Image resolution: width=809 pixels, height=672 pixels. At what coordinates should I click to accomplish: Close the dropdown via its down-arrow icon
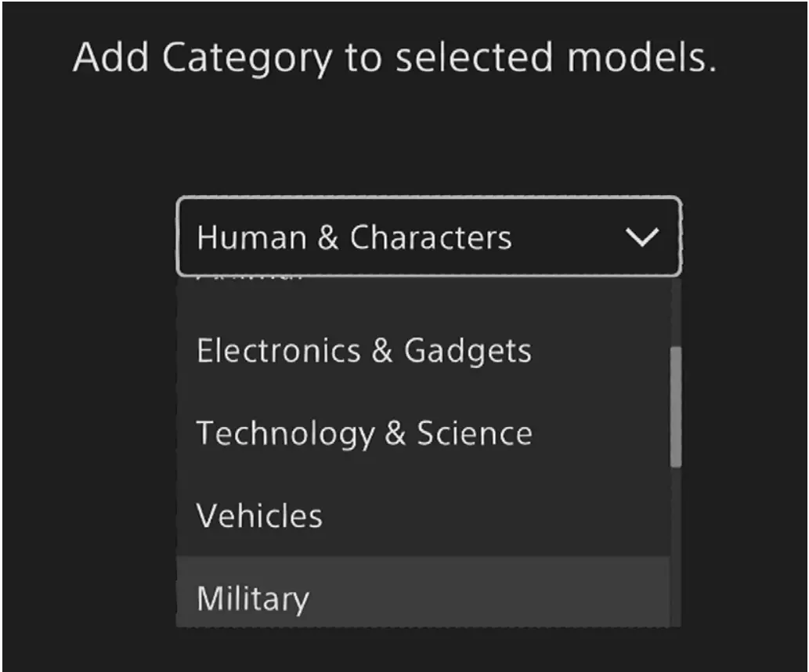(641, 237)
